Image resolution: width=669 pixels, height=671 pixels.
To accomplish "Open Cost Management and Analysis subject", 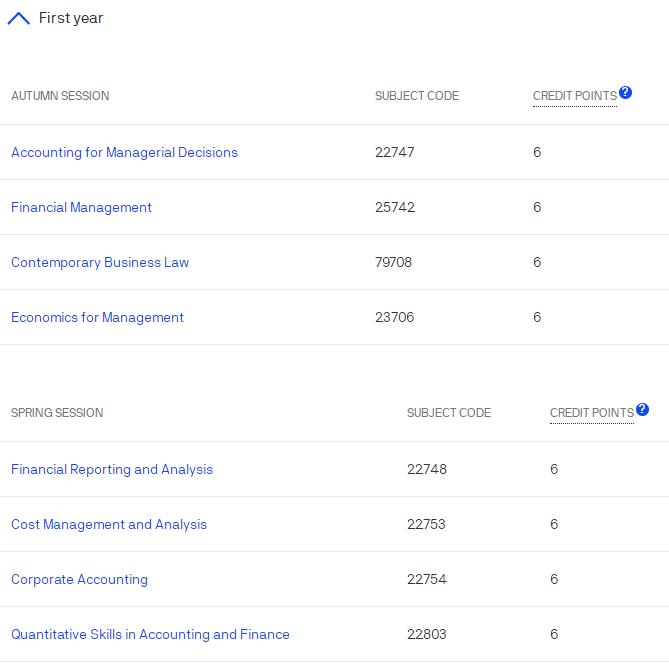I will coord(109,524).
